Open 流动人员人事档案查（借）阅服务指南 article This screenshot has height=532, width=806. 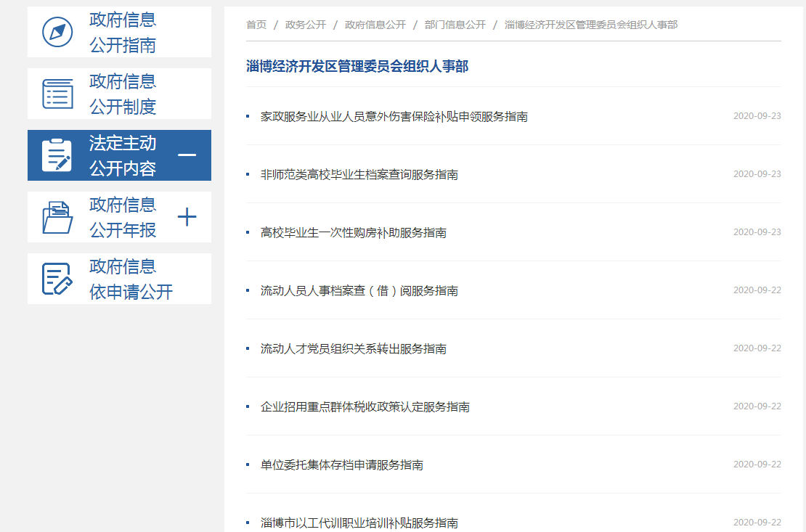coord(359,290)
